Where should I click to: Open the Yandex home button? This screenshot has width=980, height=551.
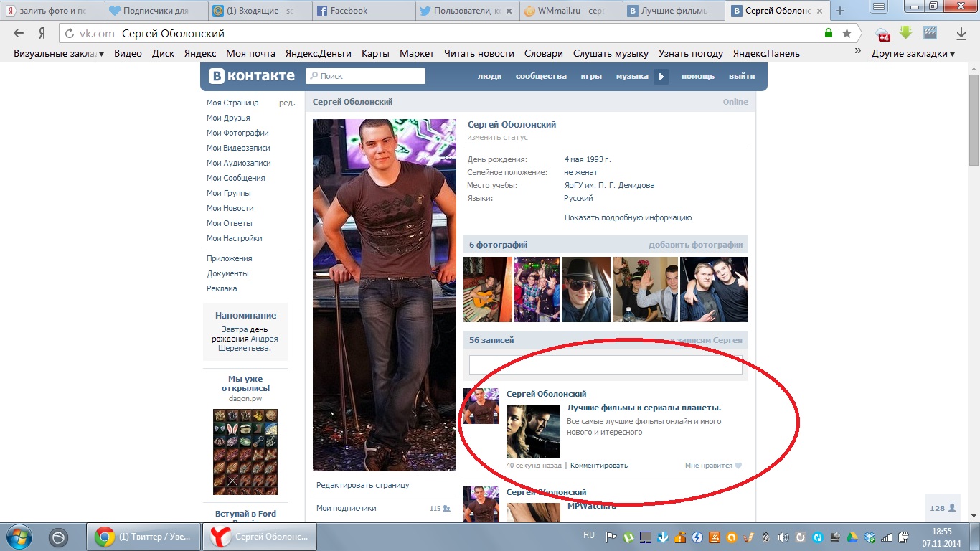click(42, 33)
